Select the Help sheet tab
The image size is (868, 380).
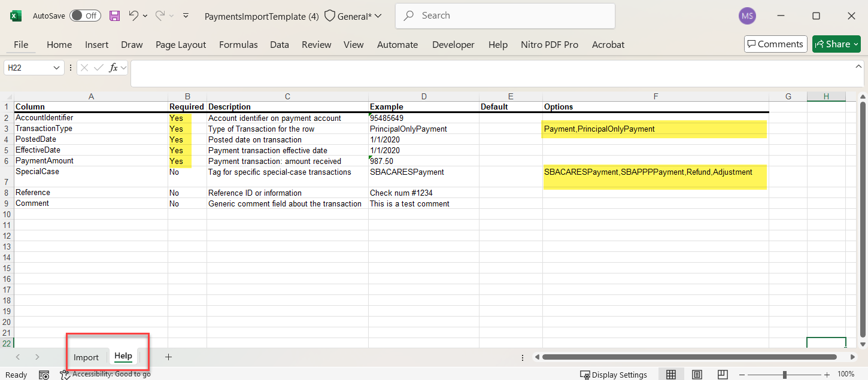[123, 356]
